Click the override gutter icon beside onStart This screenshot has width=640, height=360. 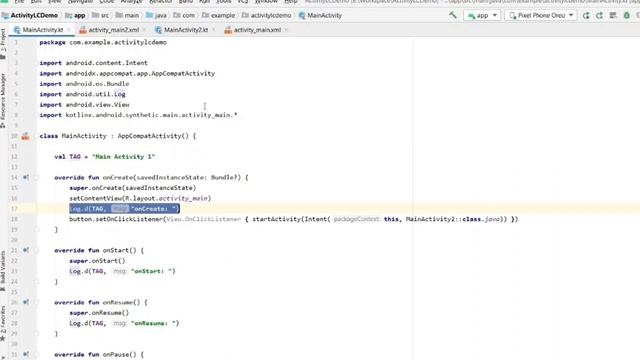(x=26, y=250)
